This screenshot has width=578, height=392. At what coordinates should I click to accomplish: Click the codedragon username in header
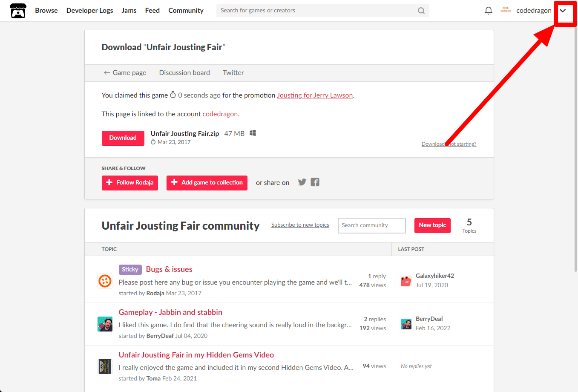(x=534, y=11)
